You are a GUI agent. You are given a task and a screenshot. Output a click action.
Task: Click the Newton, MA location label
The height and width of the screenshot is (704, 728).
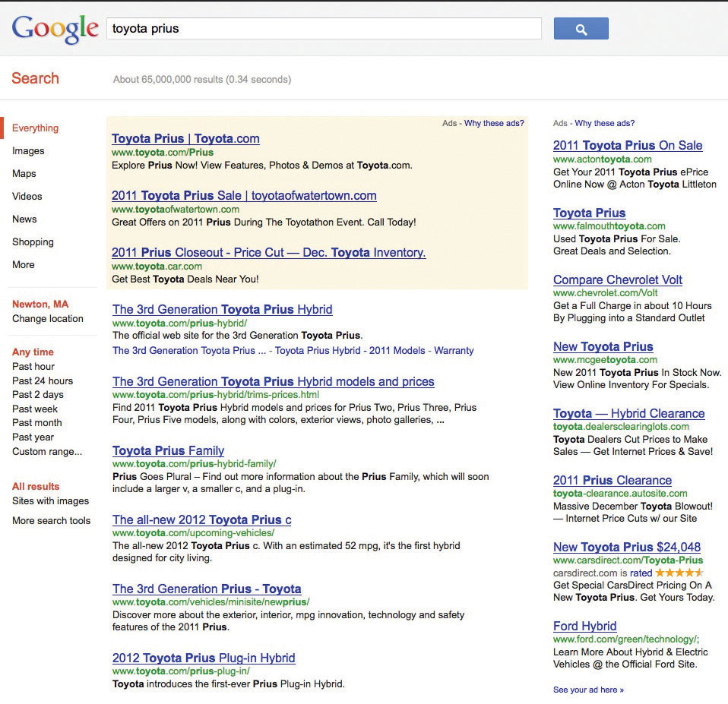point(40,305)
